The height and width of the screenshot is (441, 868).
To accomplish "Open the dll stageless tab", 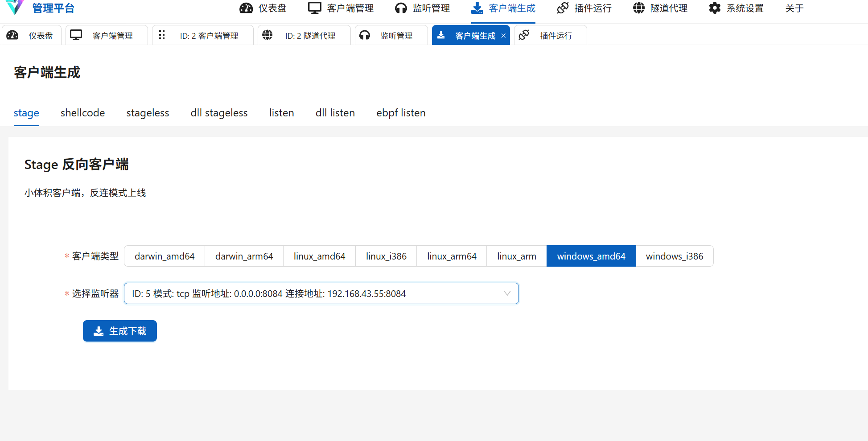I will point(219,113).
